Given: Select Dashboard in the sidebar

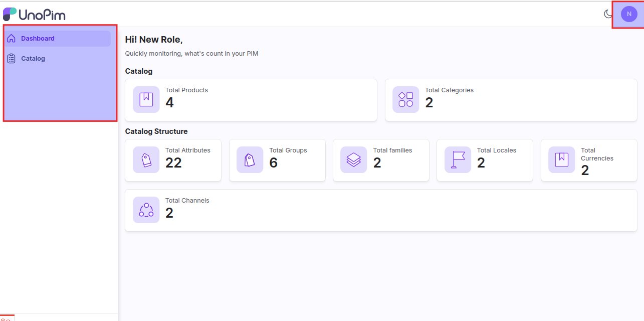Looking at the screenshot, I should tap(38, 39).
